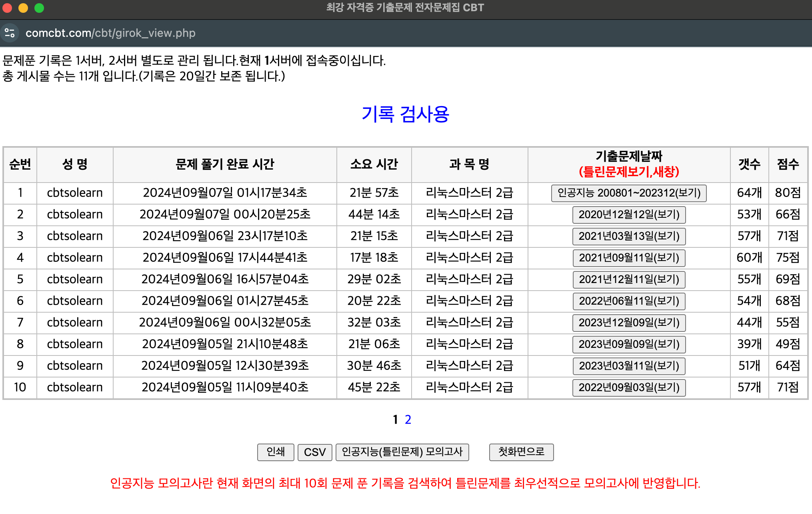This screenshot has width=812, height=514.
Task: Open 2022년09월03일(보기) button
Action: pos(628,388)
